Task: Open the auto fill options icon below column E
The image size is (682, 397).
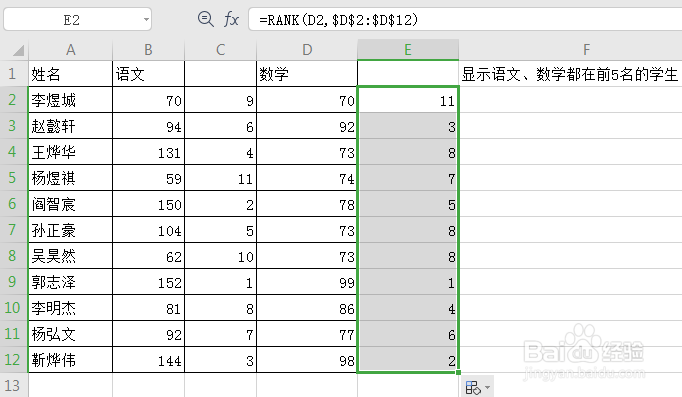Action: 473,387
